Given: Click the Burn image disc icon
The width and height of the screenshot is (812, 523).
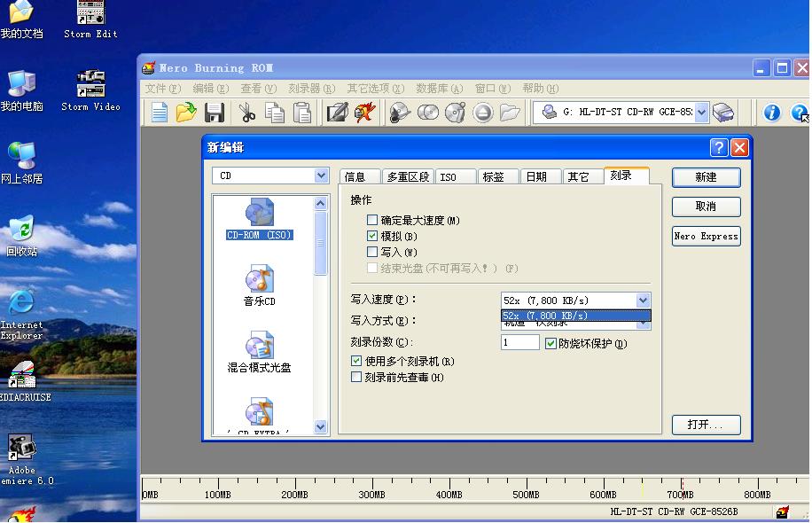Looking at the screenshot, I should tap(400, 113).
